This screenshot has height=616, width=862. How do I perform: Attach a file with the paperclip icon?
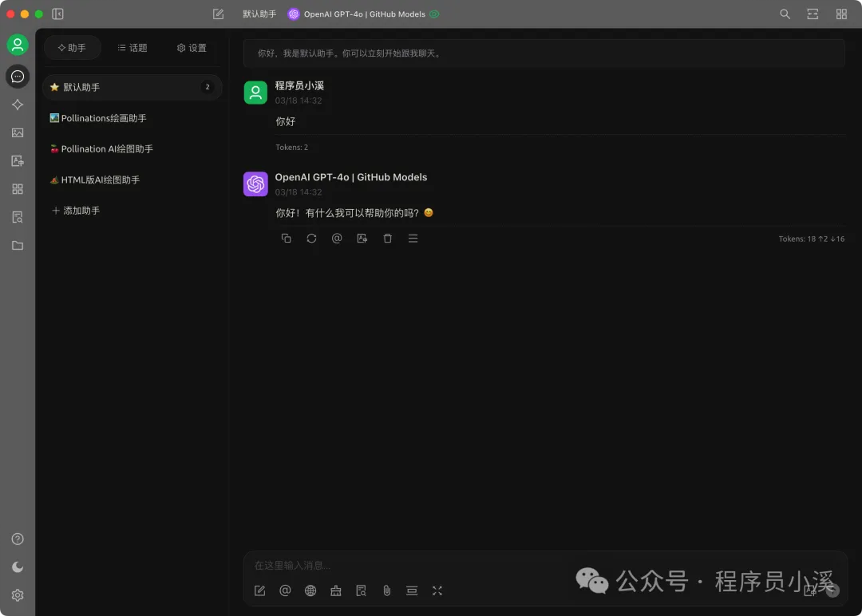[387, 590]
